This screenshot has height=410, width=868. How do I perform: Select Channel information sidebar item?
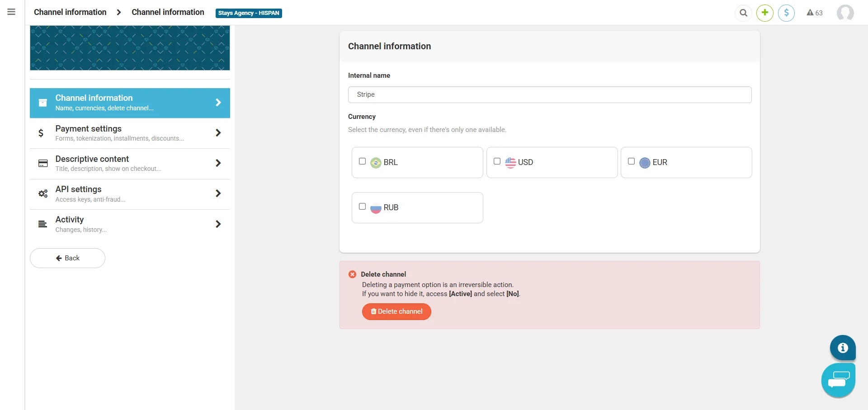(x=130, y=103)
